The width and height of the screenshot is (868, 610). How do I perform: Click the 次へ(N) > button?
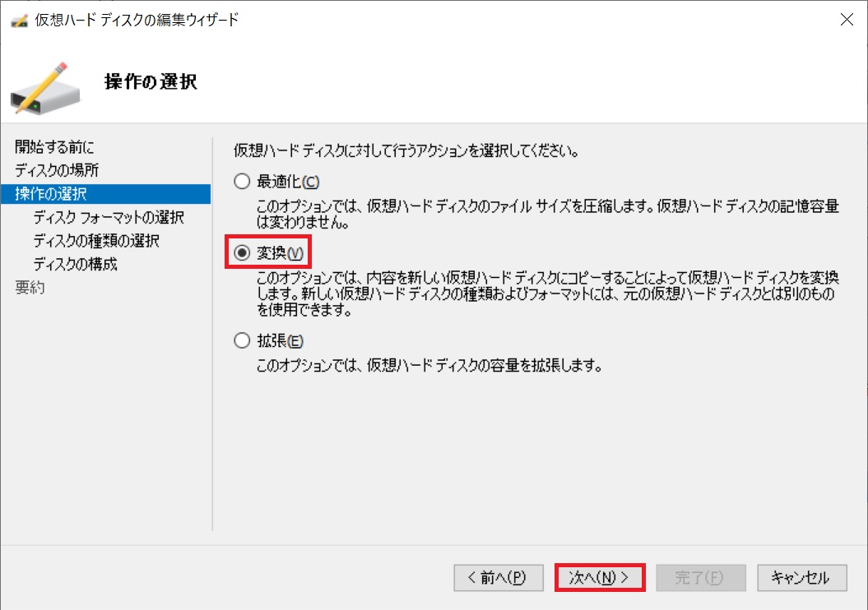click(600, 577)
